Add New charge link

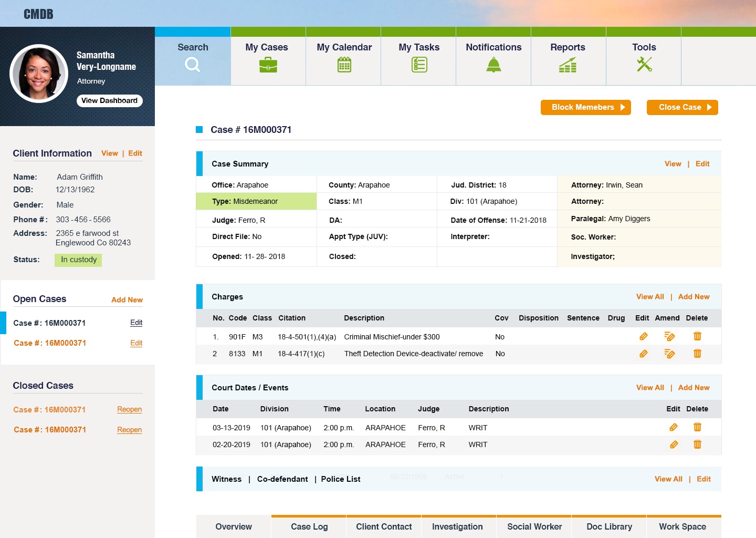[x=694, y=297]
